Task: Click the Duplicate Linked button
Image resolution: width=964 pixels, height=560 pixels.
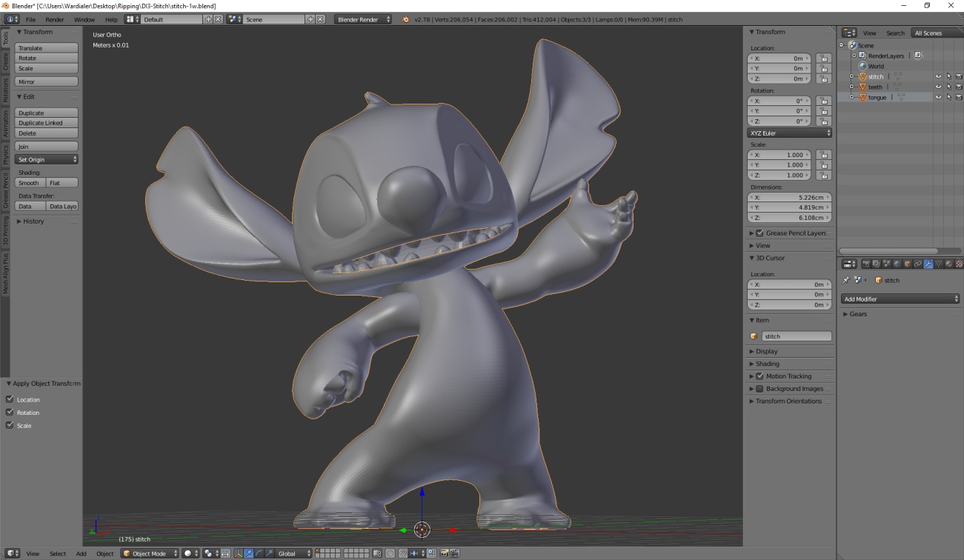Action: click(47, 123)
